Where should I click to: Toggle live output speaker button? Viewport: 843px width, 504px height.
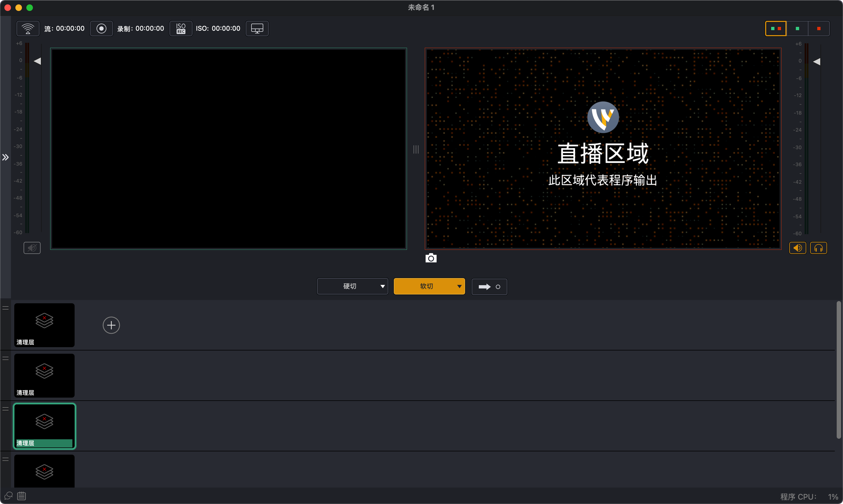click(x=797, y=248)
